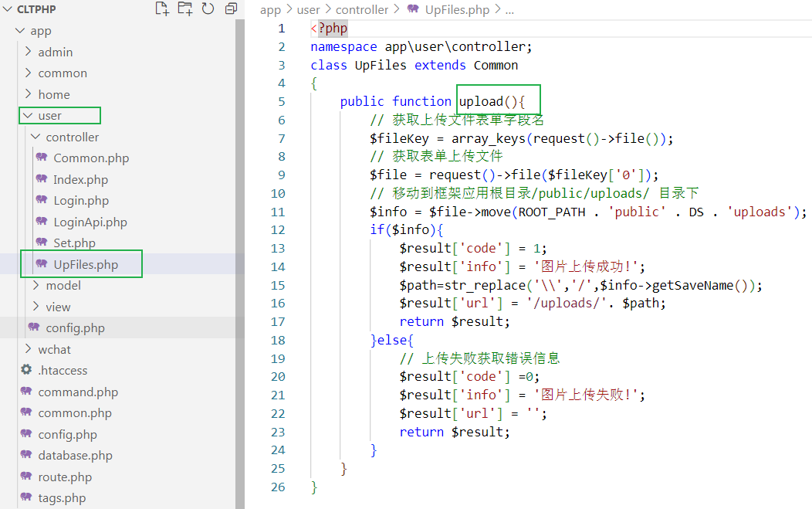Click the New File icon in Explorer toolbar
Image resolution: width=812 pixels, height=509 pixels.
point(161,8)
